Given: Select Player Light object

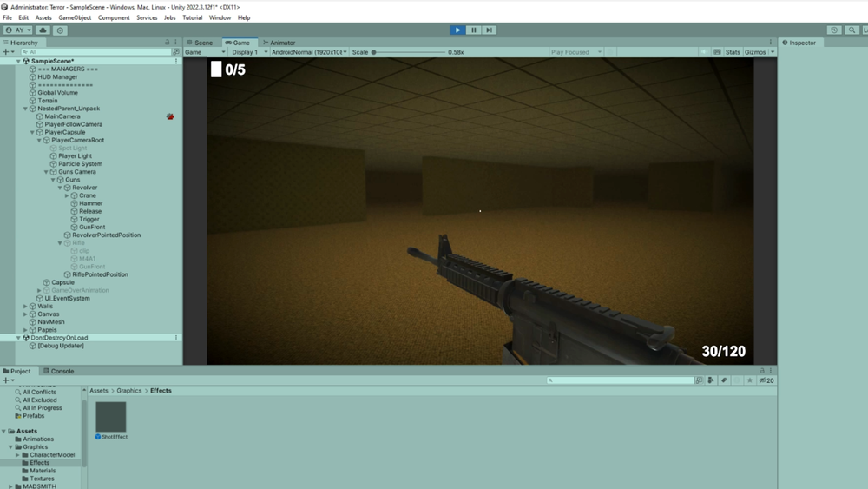Looking at the screenshot, I should (75, 156).
